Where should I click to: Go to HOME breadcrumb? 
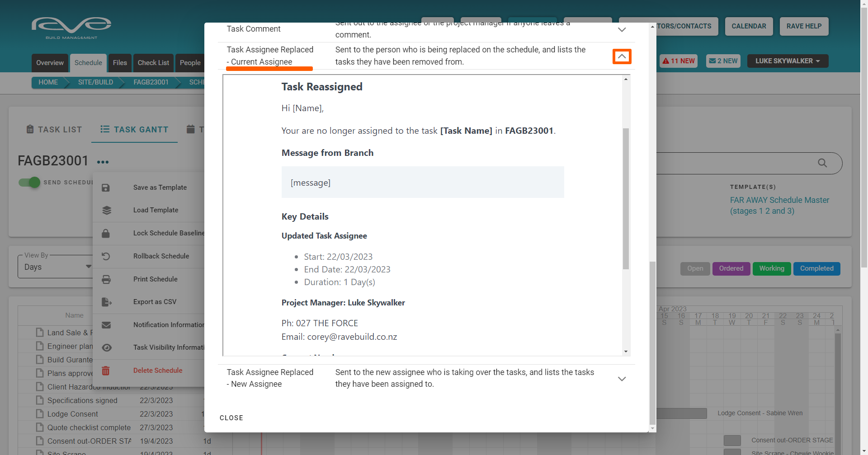48,82
